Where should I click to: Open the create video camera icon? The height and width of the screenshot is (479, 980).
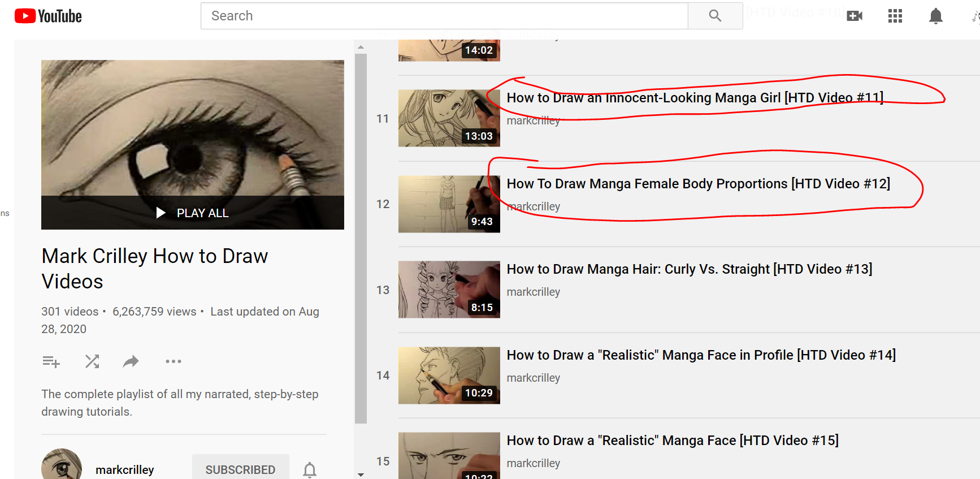[x=855, y=16]
